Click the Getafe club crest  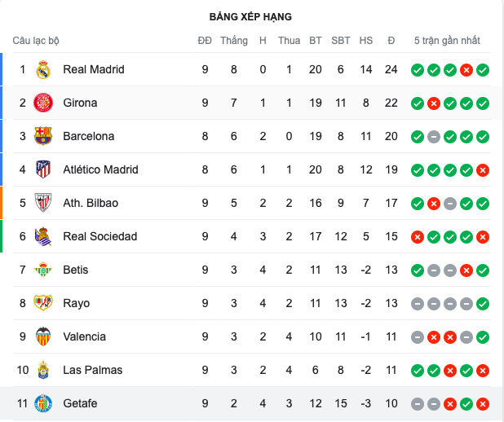click(x=43, y=404)
